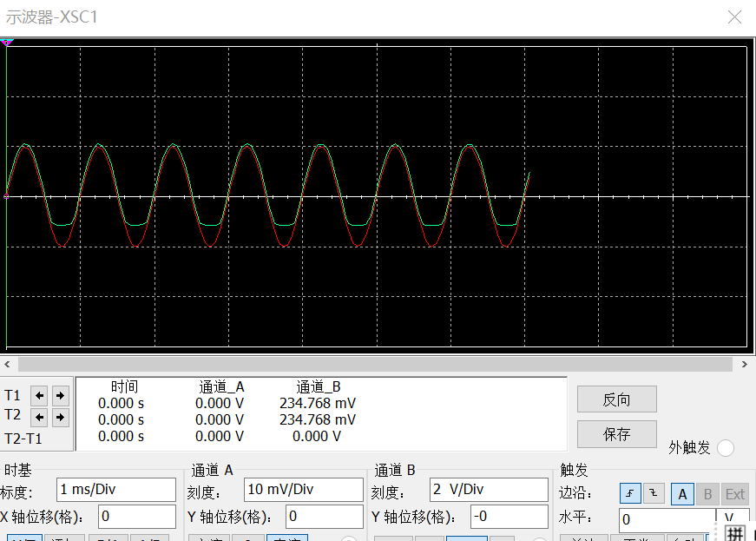Click the scrollbar right arrow under display
756x541 pixels.
[x=745, y=364]
